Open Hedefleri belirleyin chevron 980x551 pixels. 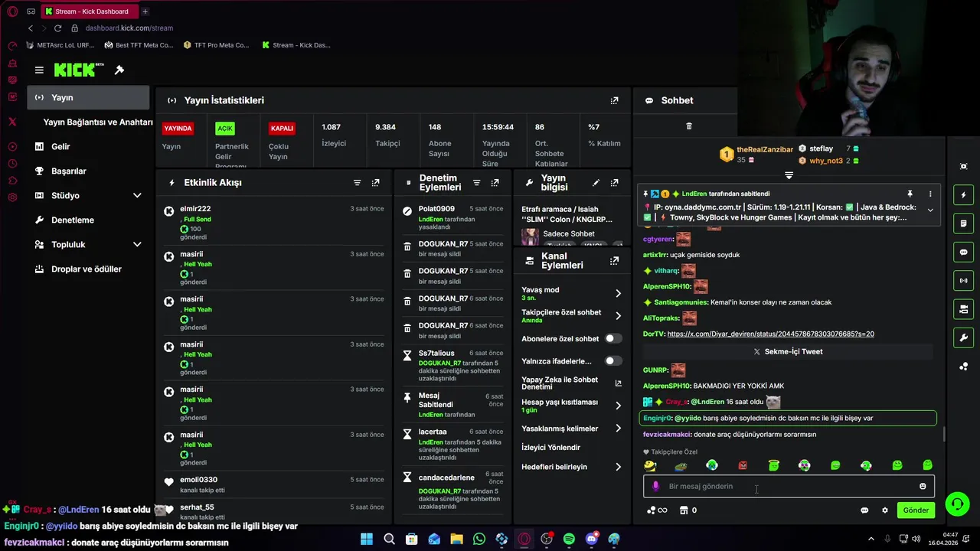(618, 467)
